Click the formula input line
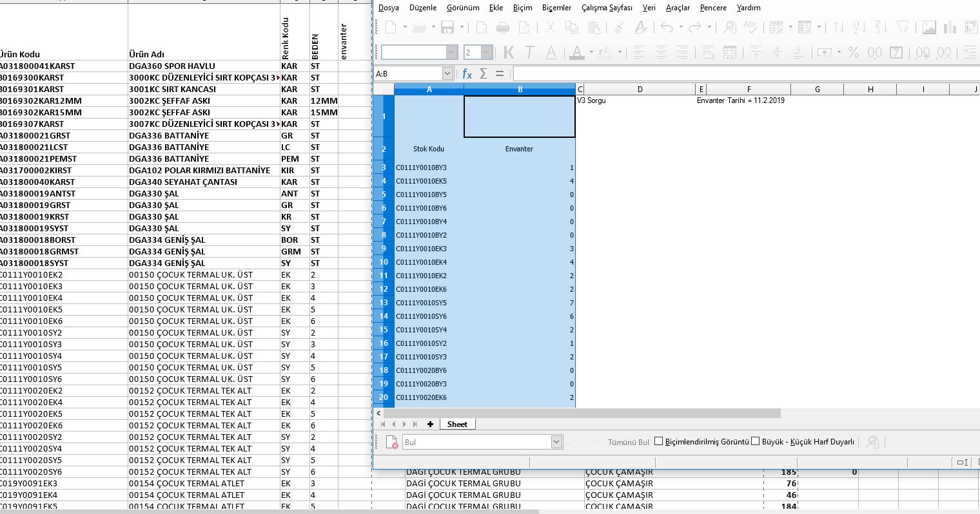Screen dimensions: 980x514 pyautogui.click(x=747, y=73)
